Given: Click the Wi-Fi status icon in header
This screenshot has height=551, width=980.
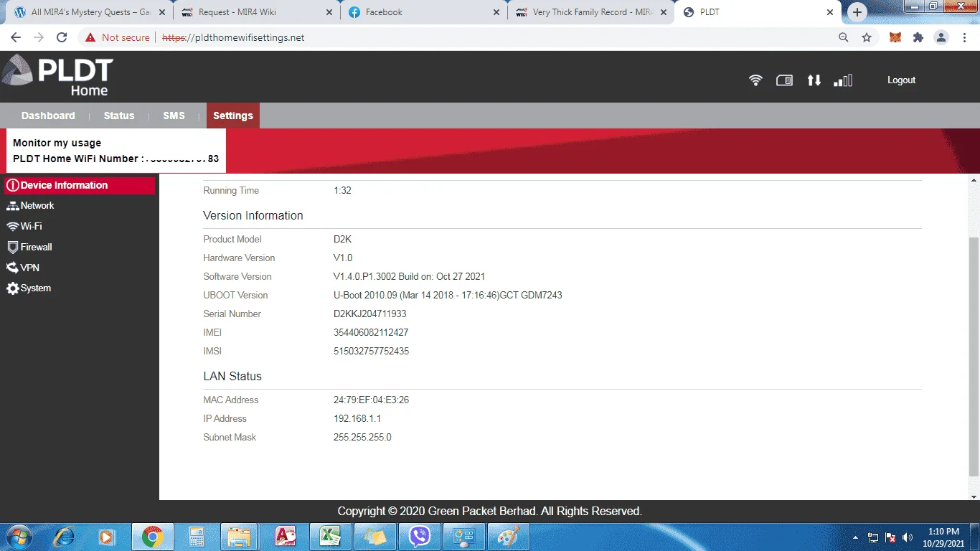Looking at the screenshot, I should pos(755,80).
